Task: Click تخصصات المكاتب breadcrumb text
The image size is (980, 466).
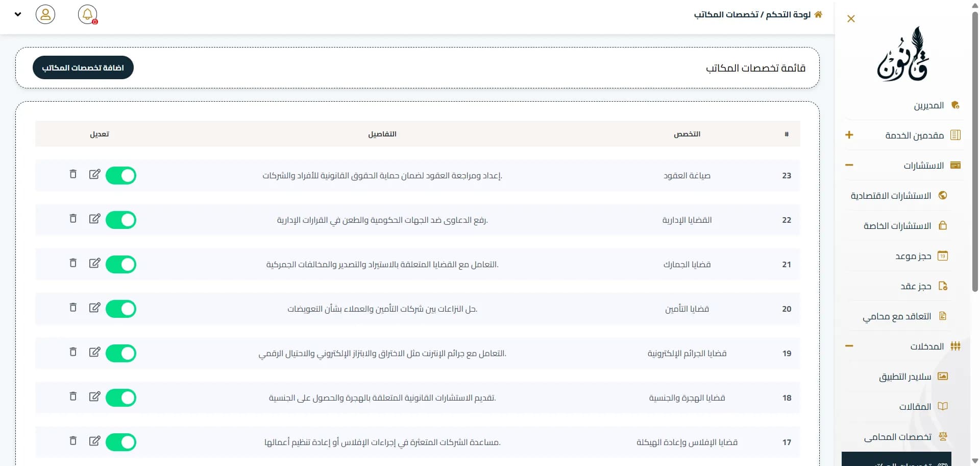Action: pyautogui.click(x=726, y=14)
